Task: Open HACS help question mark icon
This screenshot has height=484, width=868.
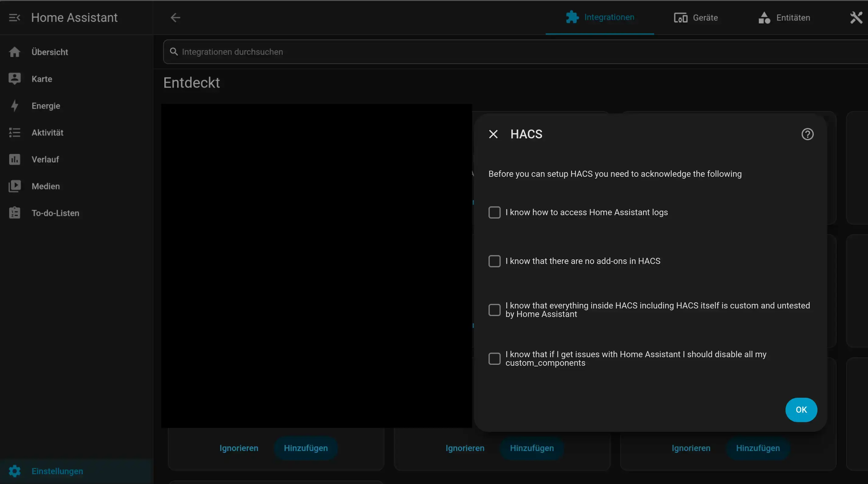Action: coord(807,134)
